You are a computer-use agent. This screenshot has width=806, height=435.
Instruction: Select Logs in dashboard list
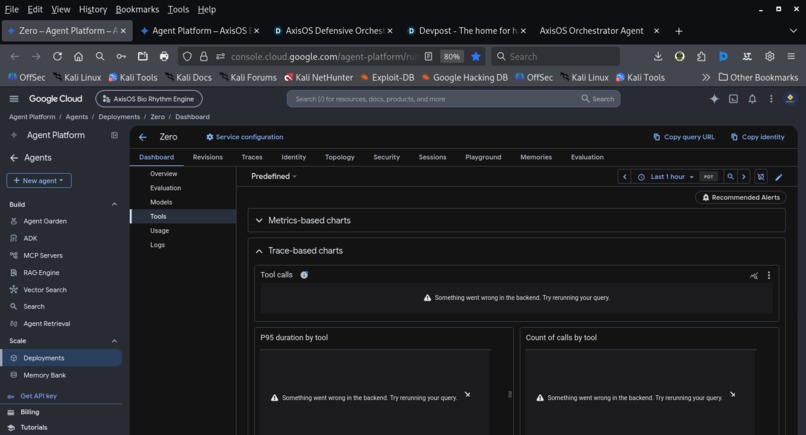click(x=157, y=245)
